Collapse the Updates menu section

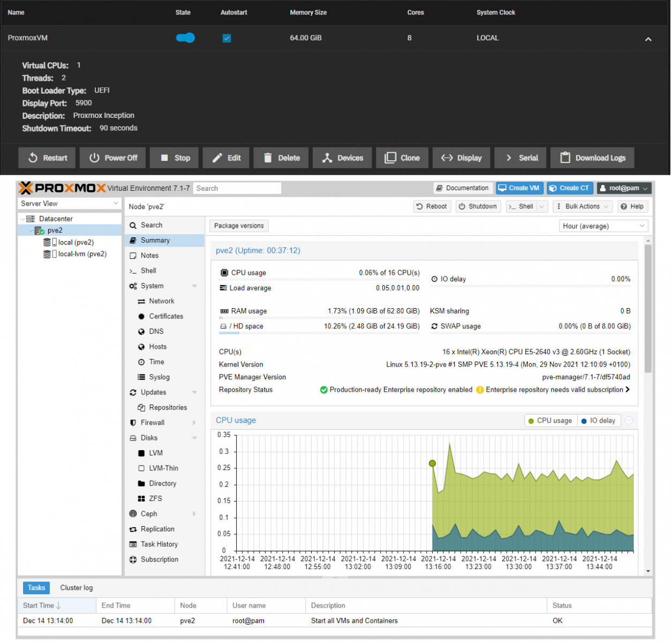point(194,393)
